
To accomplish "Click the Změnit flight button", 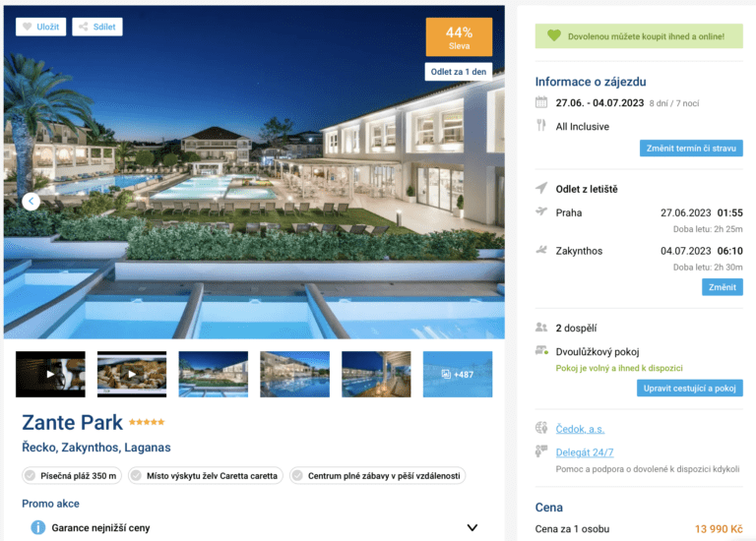I will [723, 287].
